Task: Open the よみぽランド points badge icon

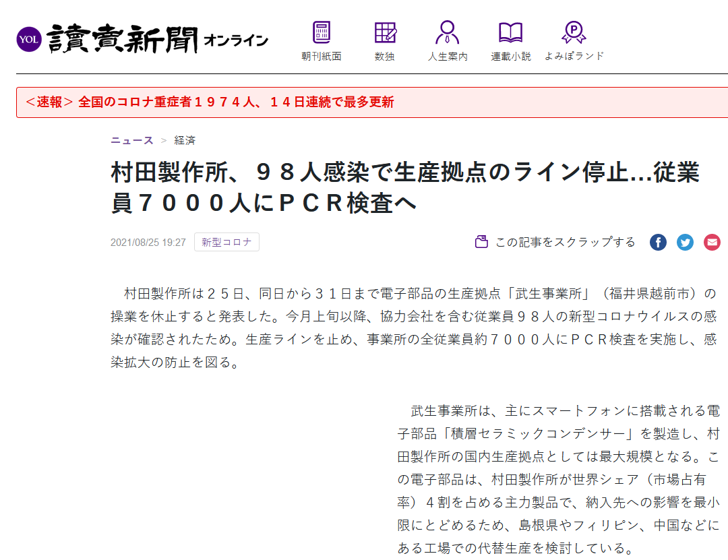Action: [x=574, y=32]
